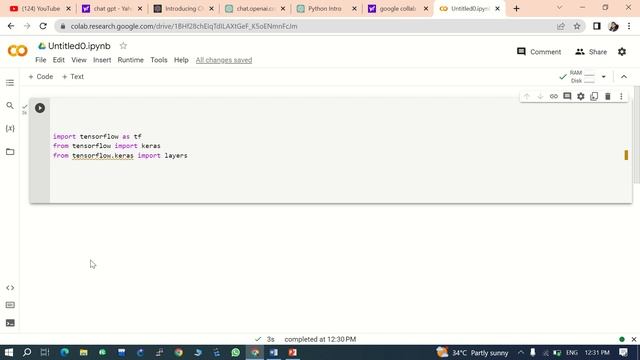This screenshot has width=640, height=360.
Task: Open cell editor settings gear
Action: tap(580, 96)
